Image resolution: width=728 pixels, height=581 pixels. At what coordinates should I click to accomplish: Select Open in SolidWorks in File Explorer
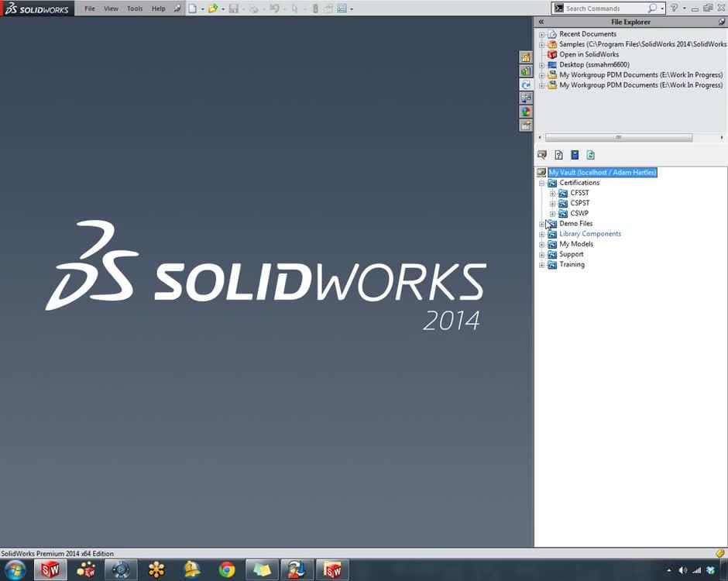coord(589,54)
